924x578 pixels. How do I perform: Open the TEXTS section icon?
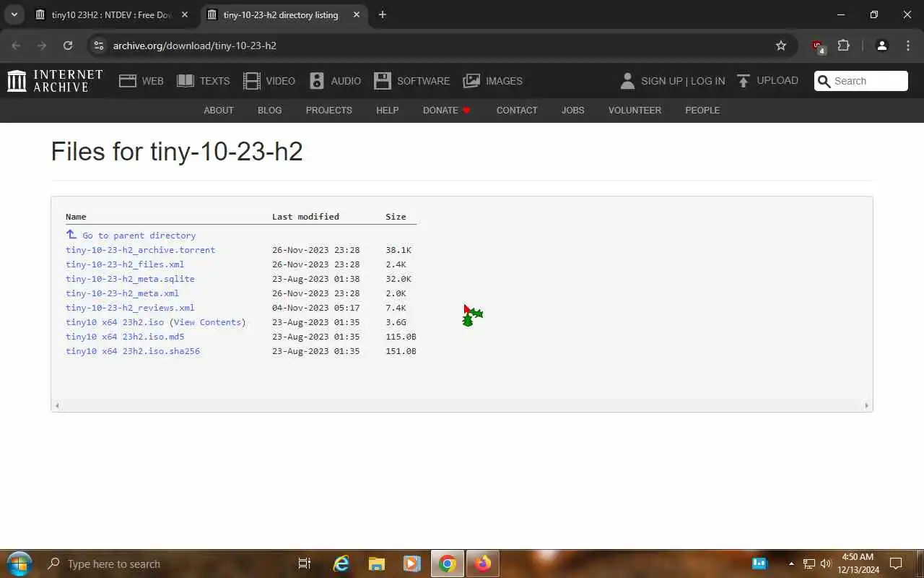[x=186, y=81]
